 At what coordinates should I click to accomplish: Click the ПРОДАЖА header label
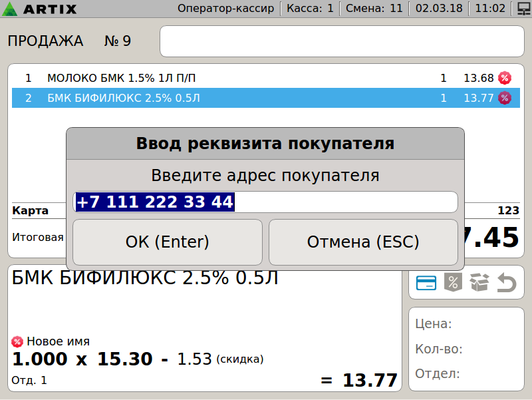[45, 41]
